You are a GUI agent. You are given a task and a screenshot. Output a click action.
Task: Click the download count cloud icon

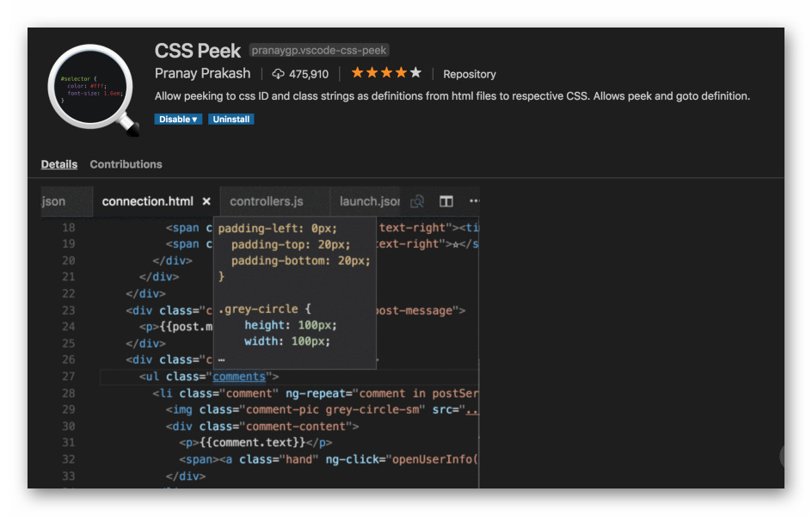pyautogui.click(x=278, y=74)
